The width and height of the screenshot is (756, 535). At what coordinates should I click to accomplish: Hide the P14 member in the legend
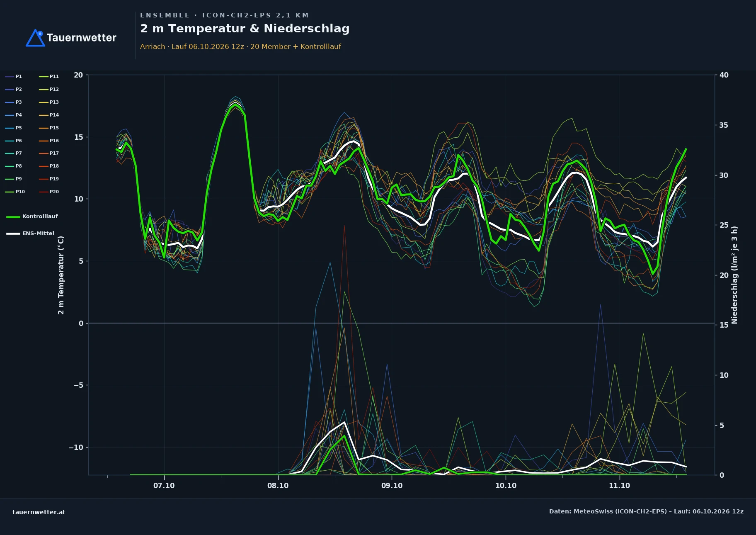click(x=49, y=115)
